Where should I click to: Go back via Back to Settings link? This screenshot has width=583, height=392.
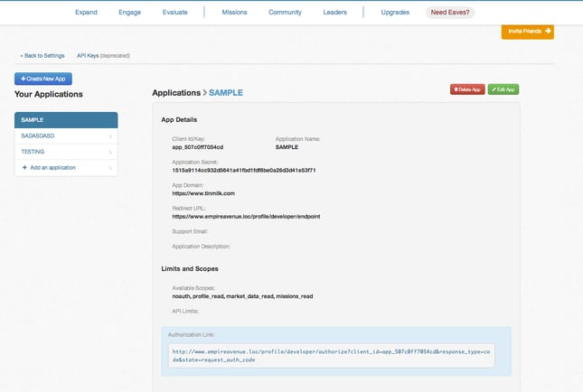pos(42,55)
